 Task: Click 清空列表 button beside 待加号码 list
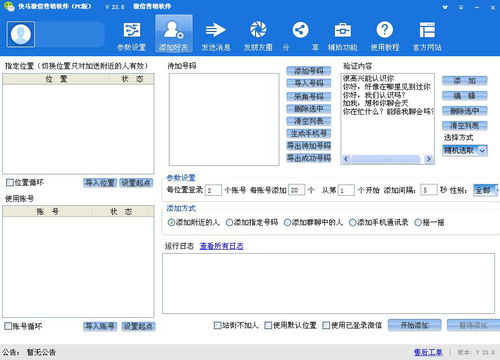point(309,121)
